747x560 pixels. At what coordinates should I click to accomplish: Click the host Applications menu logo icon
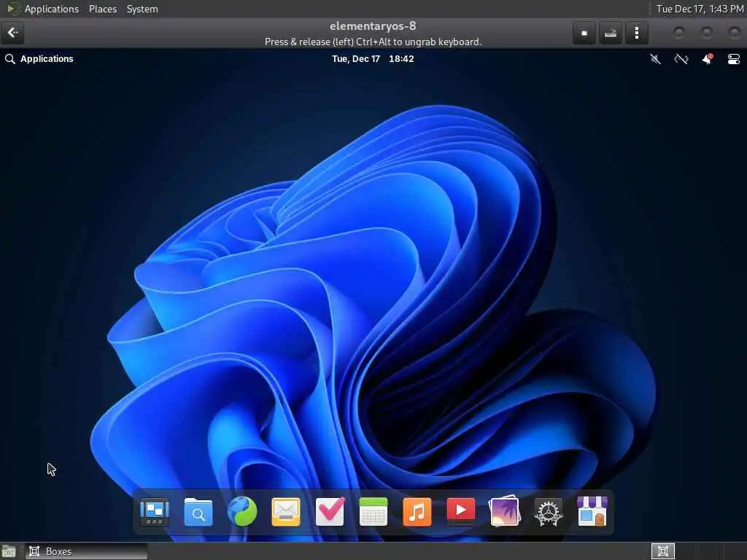pos(13,9)
